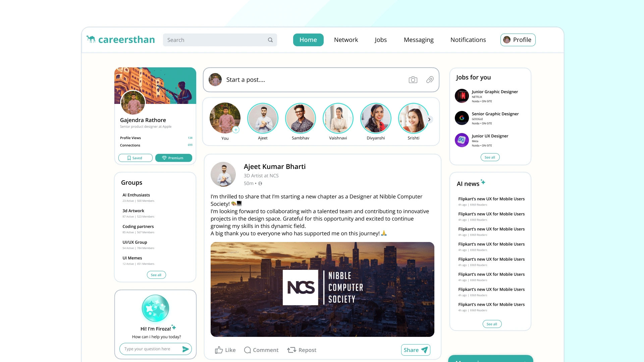Open the Network tab
This screenshot has height=362, width=644.
(x=346, y=40)
